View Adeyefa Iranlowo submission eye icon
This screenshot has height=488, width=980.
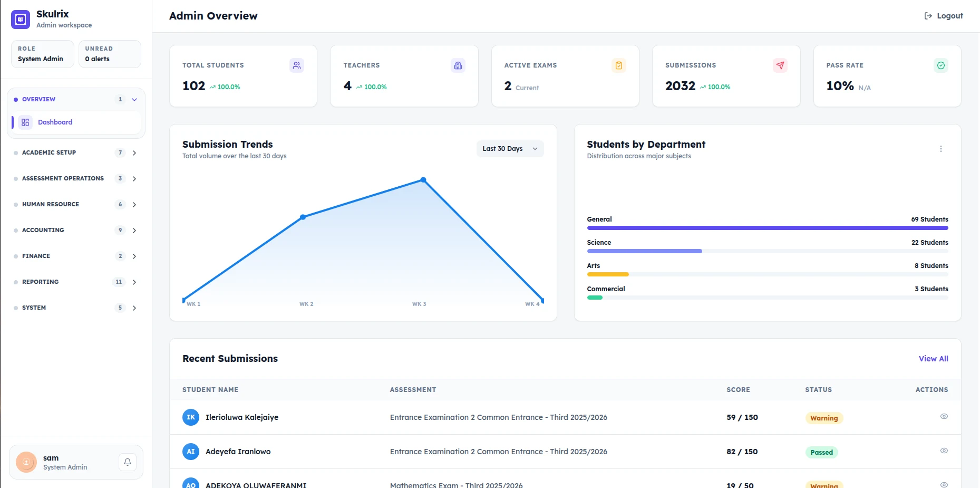coord(944,451)
